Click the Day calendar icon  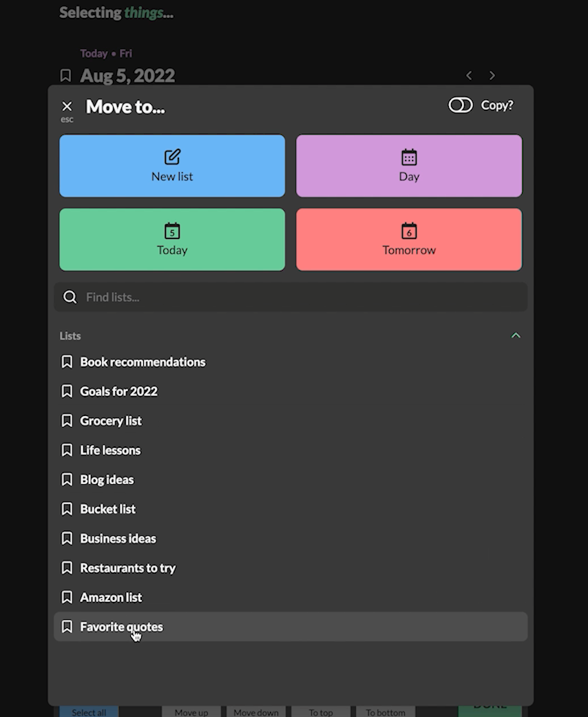[x=409, y=157]
